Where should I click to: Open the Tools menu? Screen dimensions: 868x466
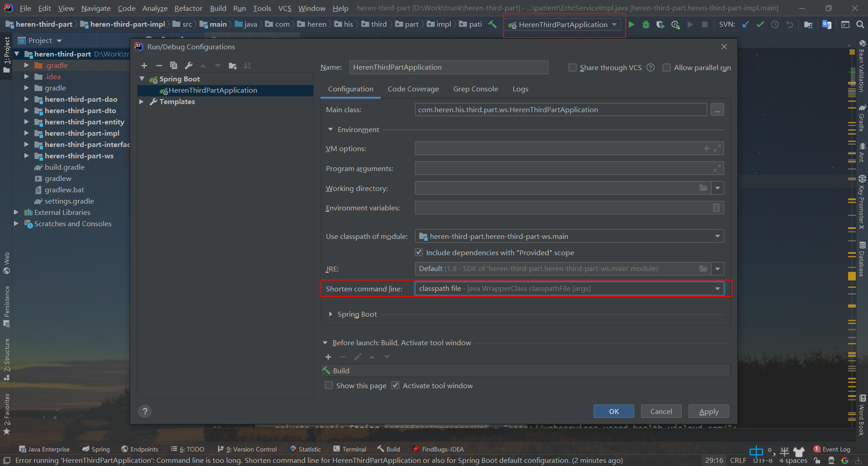coord(262,8)
